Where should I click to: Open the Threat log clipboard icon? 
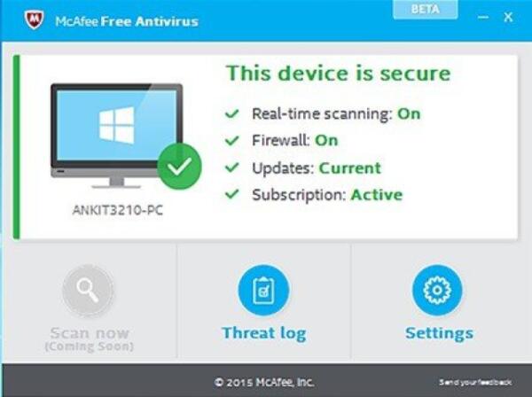pos(263,290)
